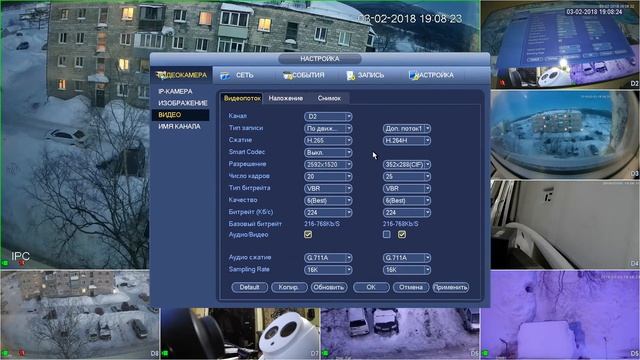The image size is (640, 360).
Task: Select the bottom preview with two parked cars
Action: point(400,333)
